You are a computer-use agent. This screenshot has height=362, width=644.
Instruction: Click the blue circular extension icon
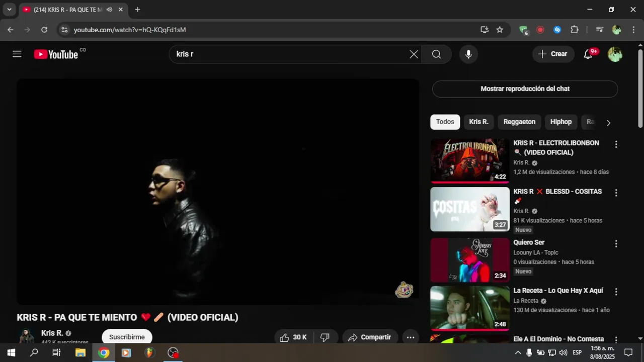pos(557,30)
